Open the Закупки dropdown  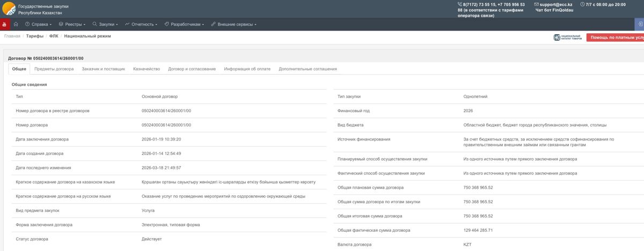pos(105,24)
